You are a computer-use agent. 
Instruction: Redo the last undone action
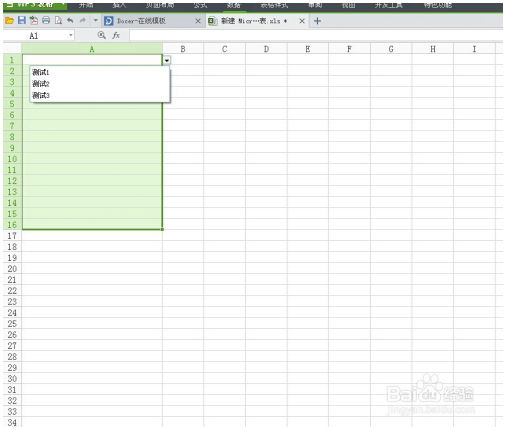pyautogui.click(x=82, y=20)
